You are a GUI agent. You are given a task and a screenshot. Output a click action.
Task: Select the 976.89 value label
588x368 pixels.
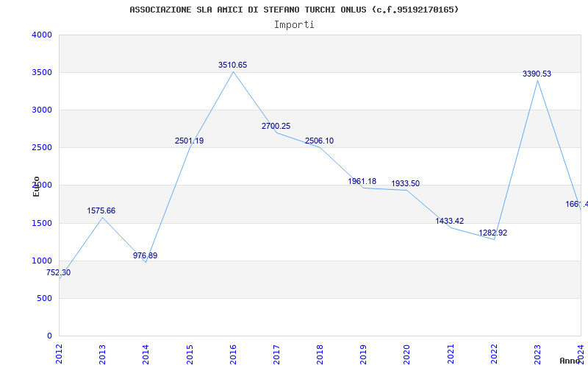145,256
